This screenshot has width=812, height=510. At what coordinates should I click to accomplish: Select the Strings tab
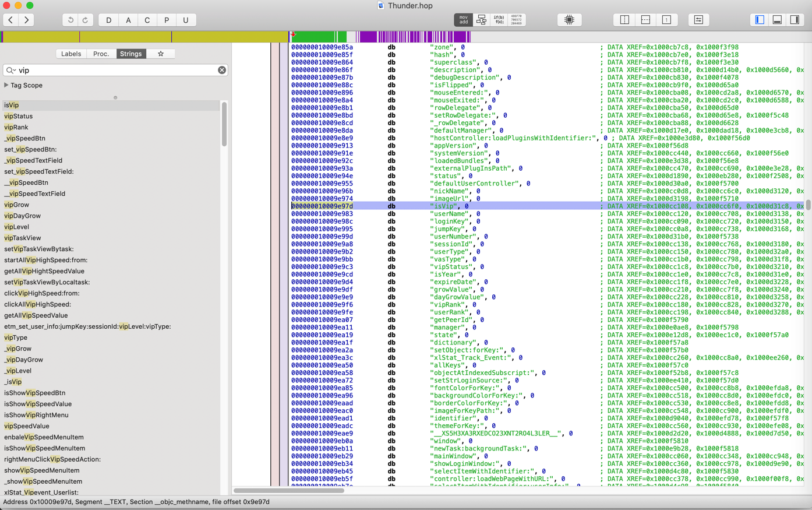(x=130, y=54)
